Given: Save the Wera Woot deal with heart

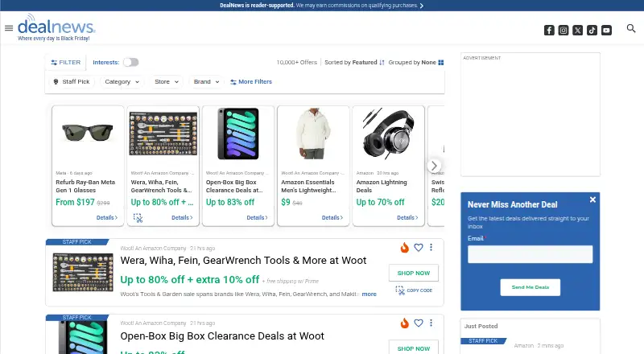Looking at the screenshot, I should [419, 248].
